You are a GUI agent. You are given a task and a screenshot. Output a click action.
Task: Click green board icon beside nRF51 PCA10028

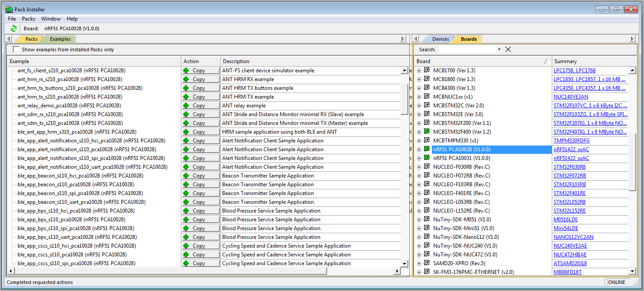click(427, 149)
